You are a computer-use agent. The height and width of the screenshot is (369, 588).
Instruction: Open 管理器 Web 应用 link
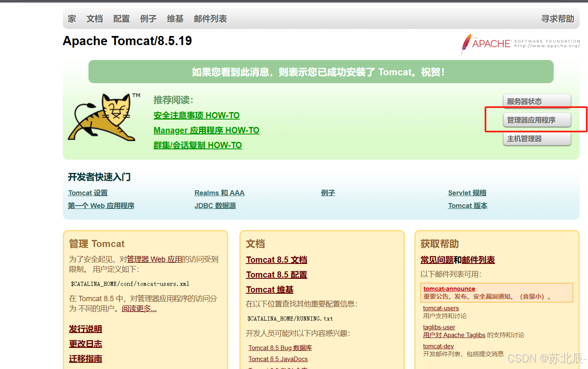click(x=155, y=259)
